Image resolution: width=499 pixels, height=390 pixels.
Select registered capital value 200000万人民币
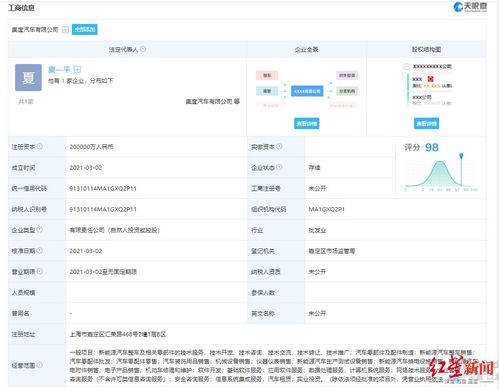pos(91,147)
